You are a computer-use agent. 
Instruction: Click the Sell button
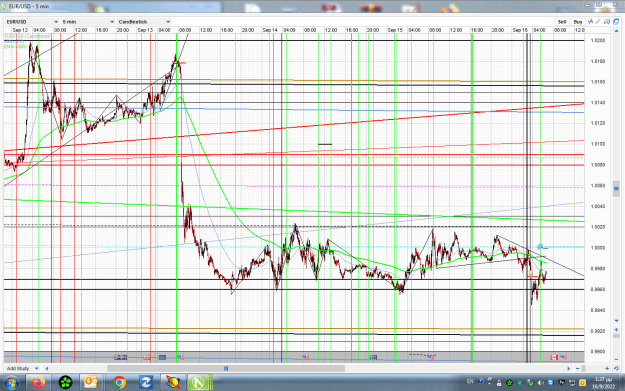[x=562, y=22]
